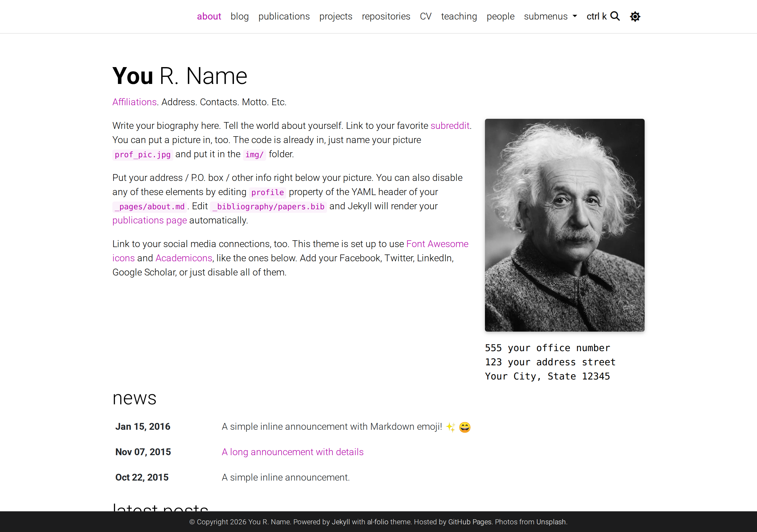The height and width of the screenshot is (532, 757).
Task: Toggle the light/dark theme sun icon
Action: point(635,17)
